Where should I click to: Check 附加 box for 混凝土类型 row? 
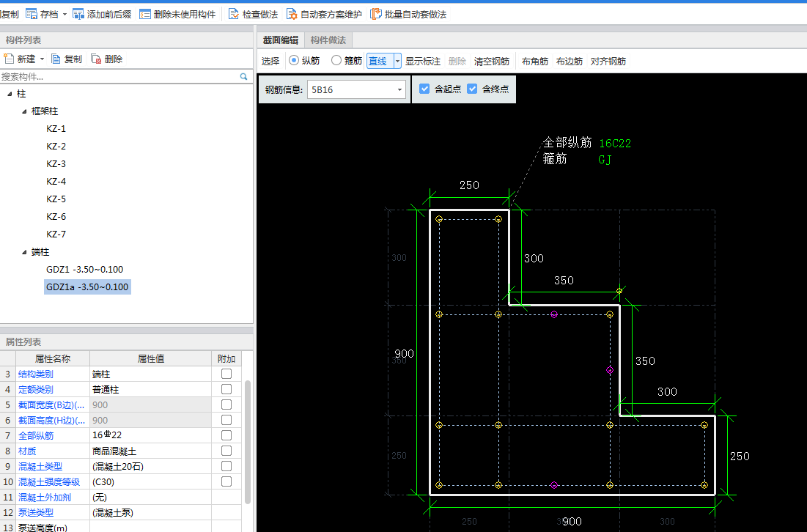[226, 466]
